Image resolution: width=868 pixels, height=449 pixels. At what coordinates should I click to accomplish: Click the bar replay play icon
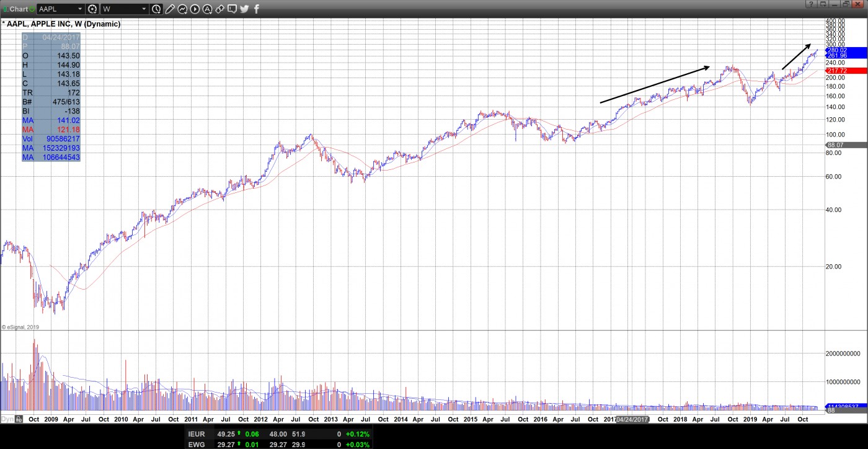click(x=195, y=9)
